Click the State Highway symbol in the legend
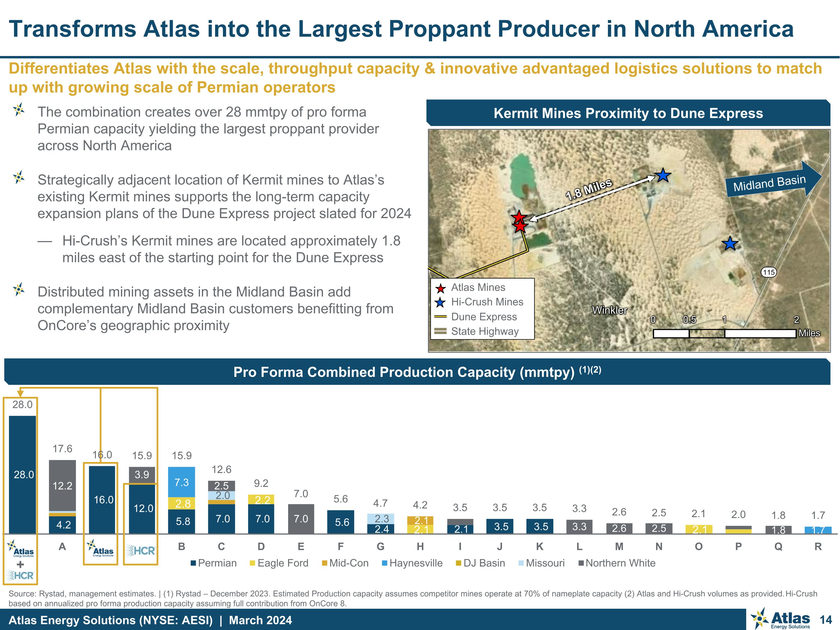 pos(440,331)
